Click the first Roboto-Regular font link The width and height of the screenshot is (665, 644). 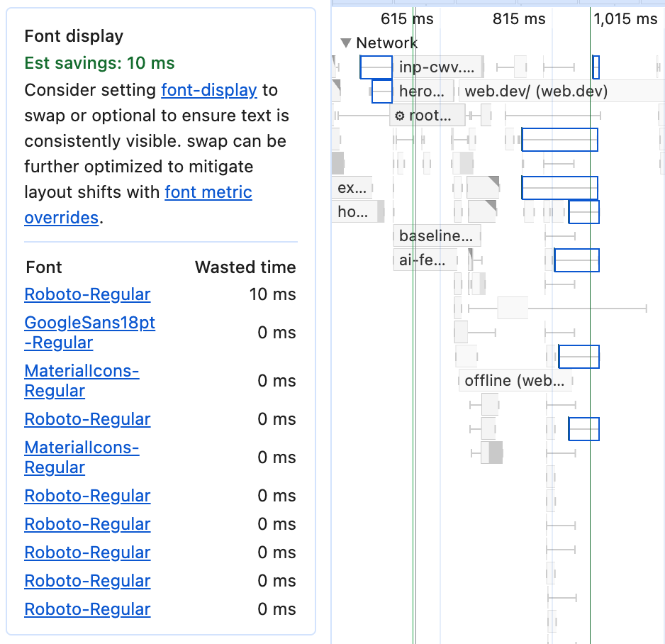(x=87, y=294)
